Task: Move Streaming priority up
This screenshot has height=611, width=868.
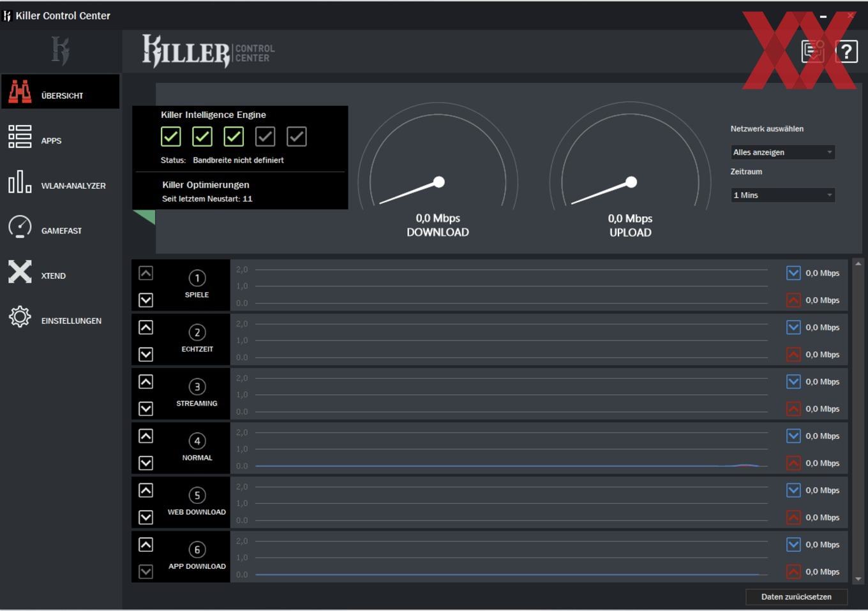Action: tap(146, 381)
